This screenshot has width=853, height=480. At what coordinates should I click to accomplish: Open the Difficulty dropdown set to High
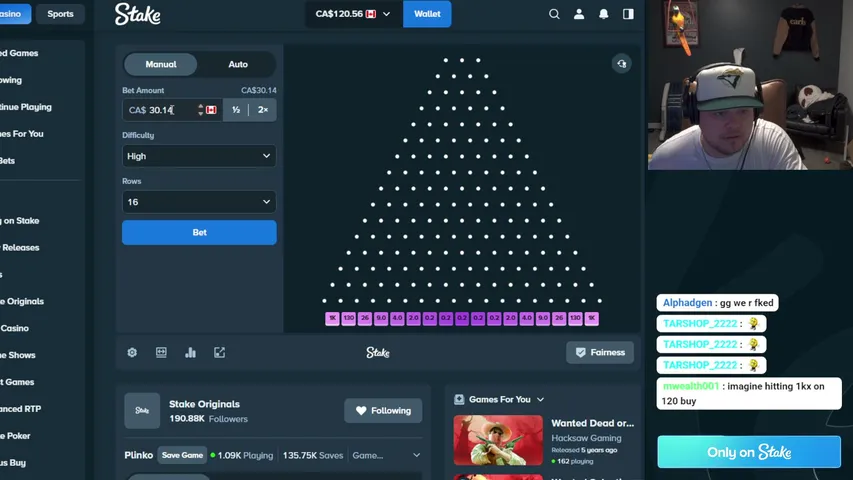[x=199, y=156]
